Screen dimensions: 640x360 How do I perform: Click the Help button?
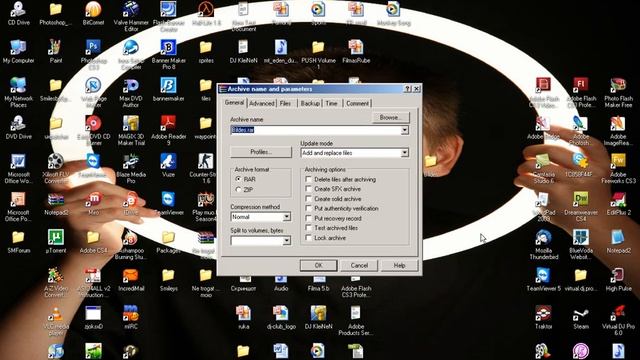click(399, 265)
